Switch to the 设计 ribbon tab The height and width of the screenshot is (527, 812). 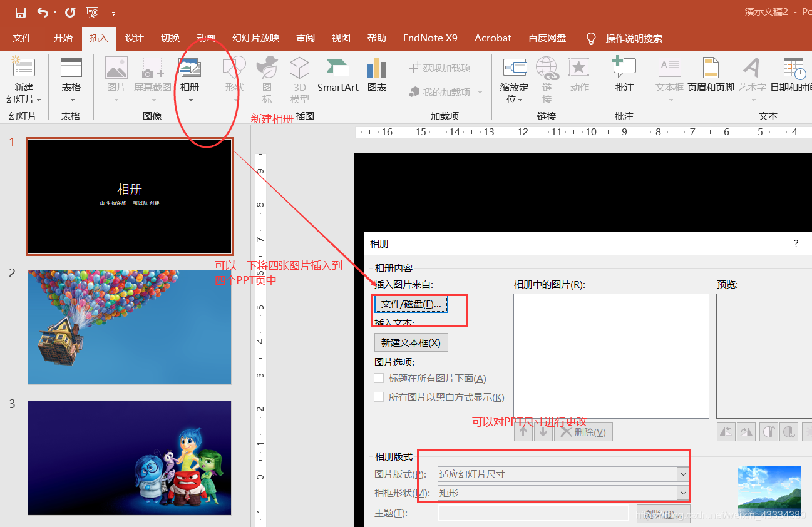pos(135,38)
